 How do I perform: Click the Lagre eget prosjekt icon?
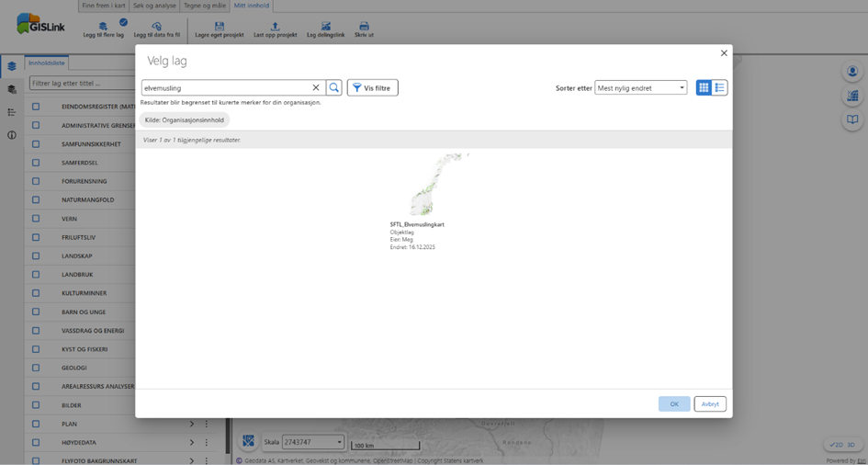219,27
